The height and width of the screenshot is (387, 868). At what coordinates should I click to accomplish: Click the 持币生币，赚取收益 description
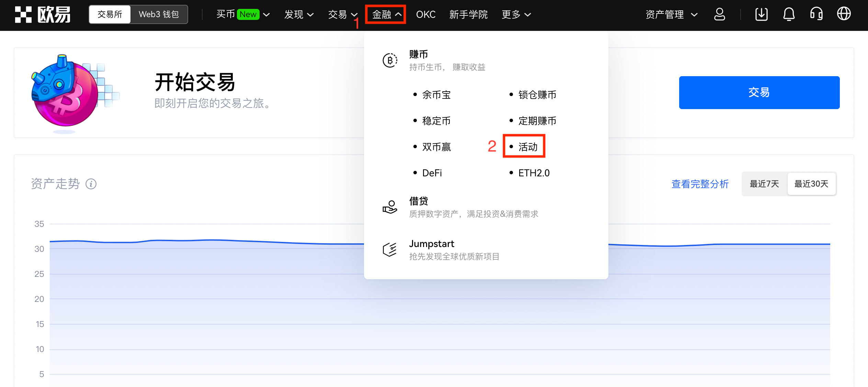(447, 67)
